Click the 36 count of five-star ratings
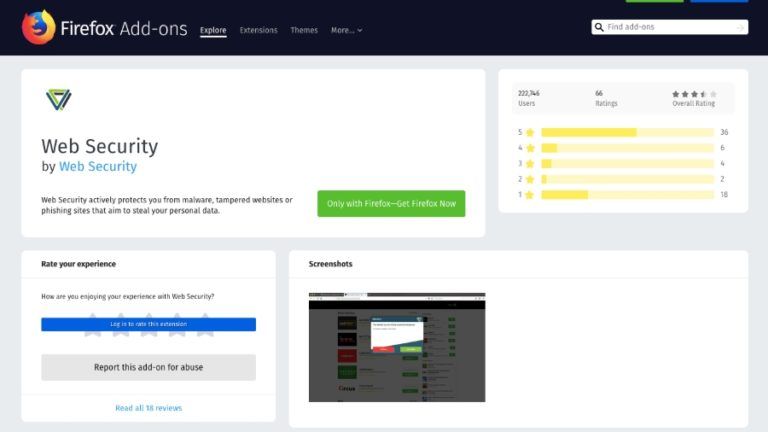The image size is (768, 432). (x=724, y=132)
